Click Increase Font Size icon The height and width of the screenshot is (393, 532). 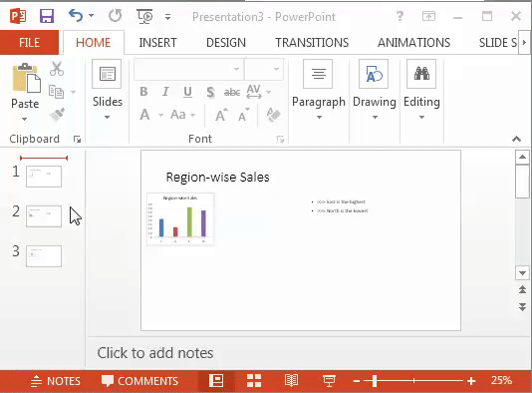221,115
